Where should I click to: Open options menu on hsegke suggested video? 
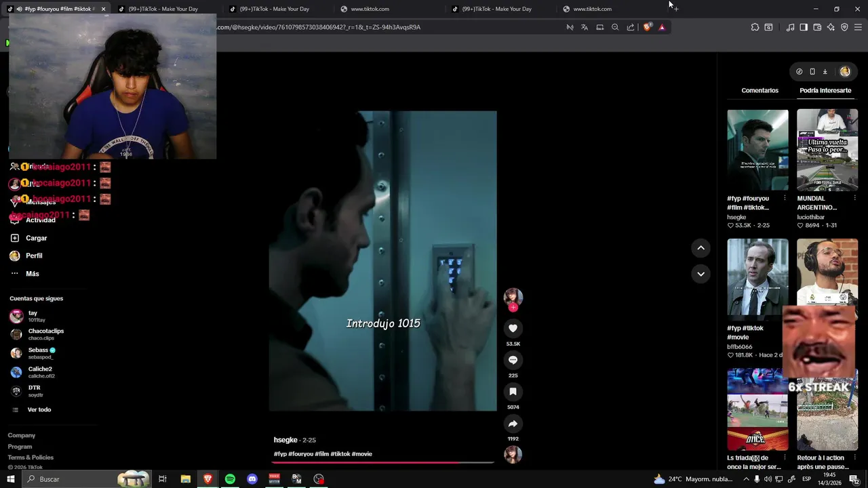pos(785,199)
